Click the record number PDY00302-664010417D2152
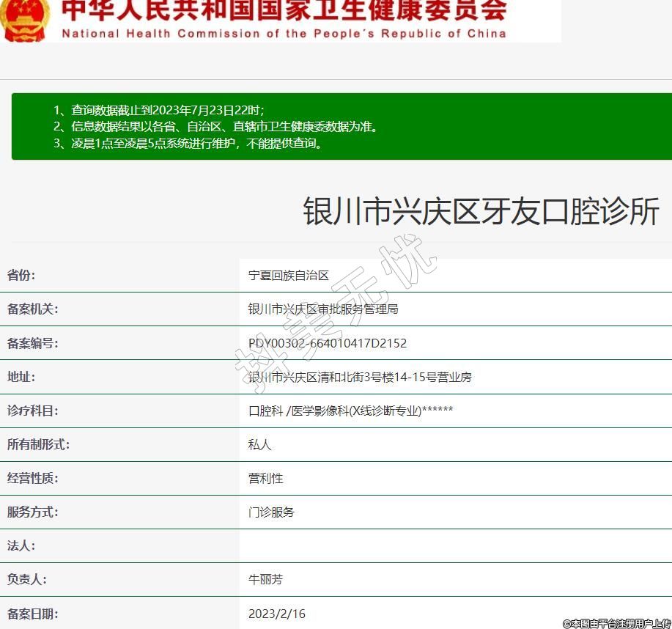Image resolution: width=672 pixels, height=629 pixels. 328,343
